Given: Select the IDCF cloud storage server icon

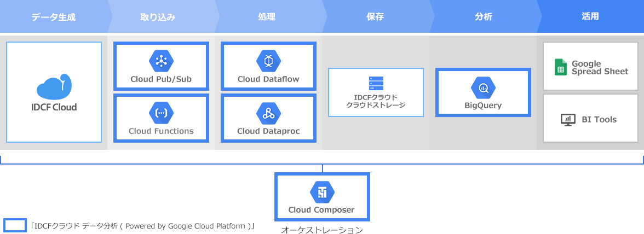Looking at the screenshot, I should tap(376, 83).
